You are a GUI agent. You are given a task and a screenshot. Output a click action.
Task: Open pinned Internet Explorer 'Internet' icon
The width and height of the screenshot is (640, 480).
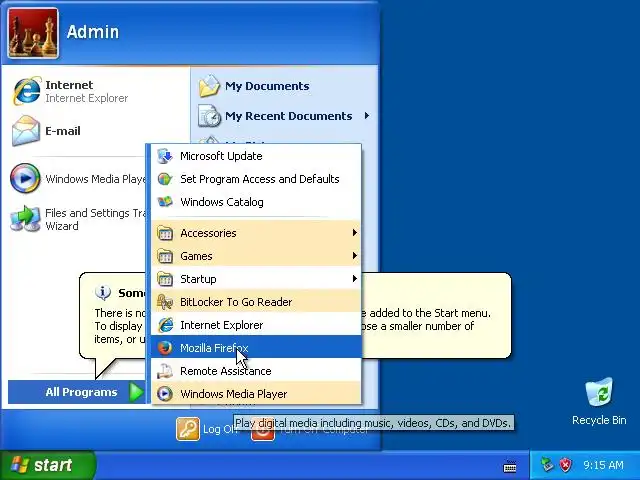pos(27,91)
